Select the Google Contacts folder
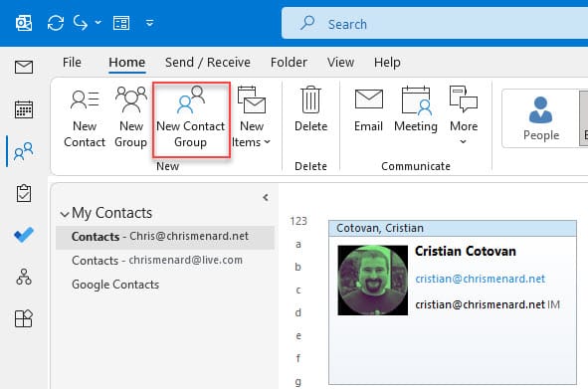Viewport: 588px width, 389px height. pyautogui.click(x=115, y=285)
